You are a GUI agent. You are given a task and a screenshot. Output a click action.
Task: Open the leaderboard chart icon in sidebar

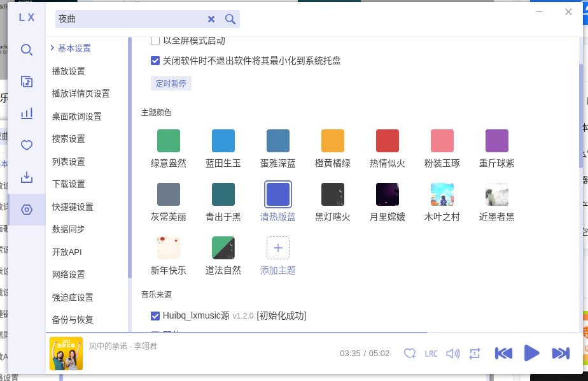[x=27, y=113]
